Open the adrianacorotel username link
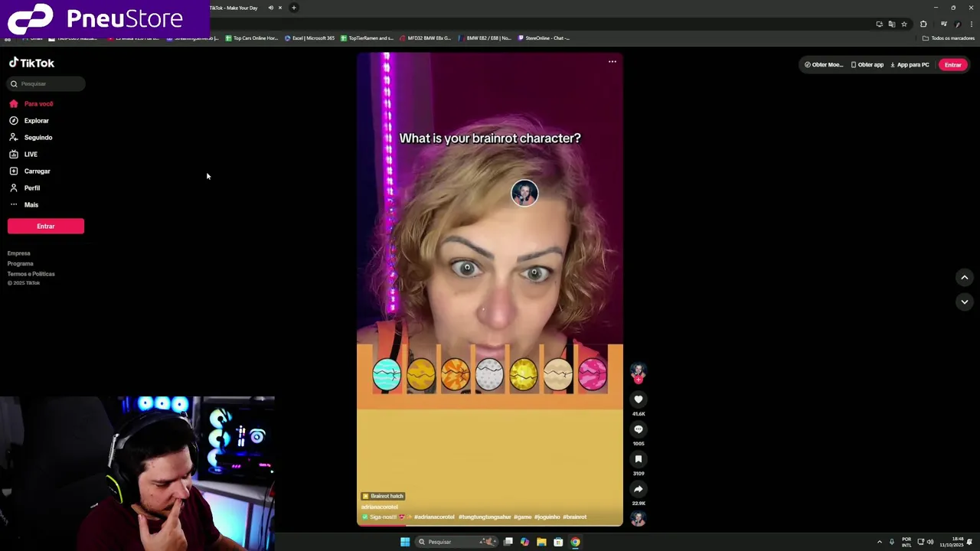This screenshot has width=980, height=551. [x=380, y=507]
